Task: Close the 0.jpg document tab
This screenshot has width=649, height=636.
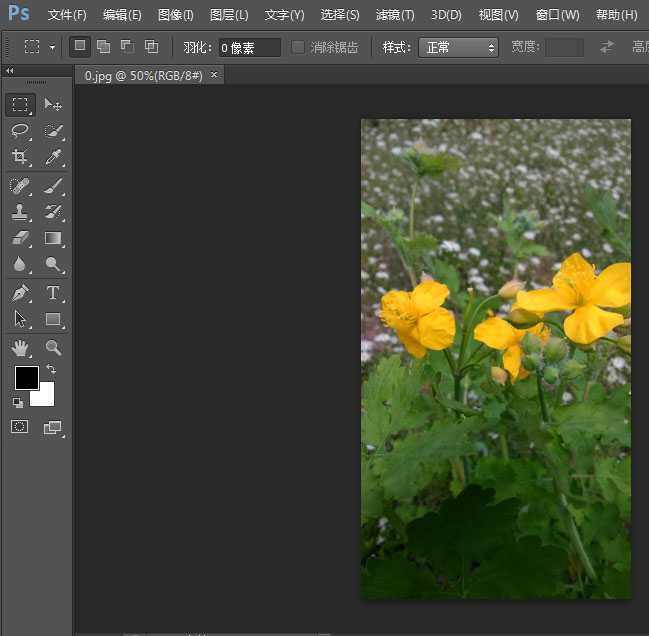Action: [x=214, y=75]
